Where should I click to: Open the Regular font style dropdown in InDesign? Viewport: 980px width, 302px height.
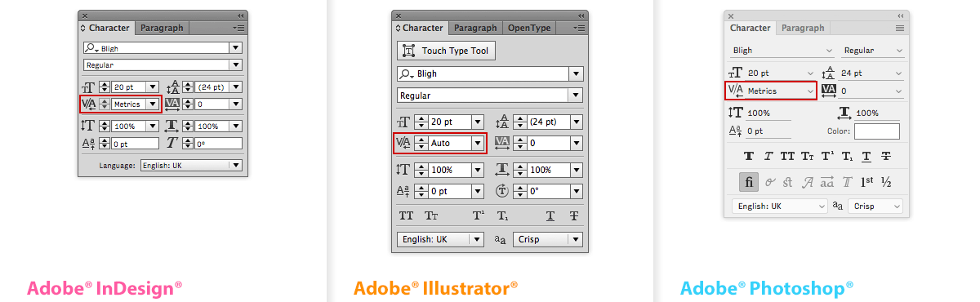[236, 64]
